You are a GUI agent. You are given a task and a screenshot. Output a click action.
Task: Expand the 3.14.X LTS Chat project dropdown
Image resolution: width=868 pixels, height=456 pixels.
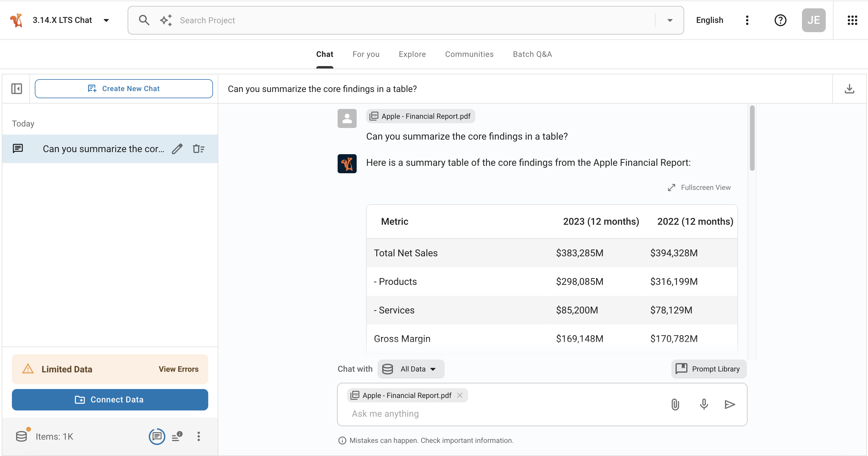(x=106, y=20)
